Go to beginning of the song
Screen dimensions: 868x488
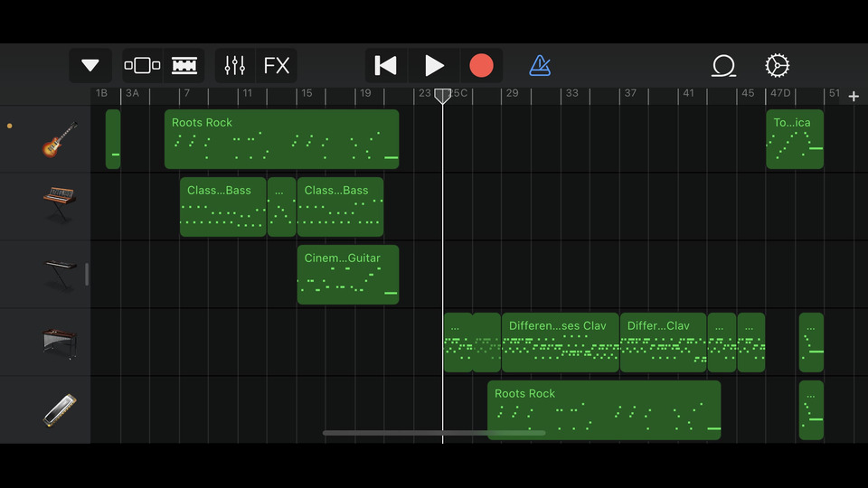pos(386,66)
